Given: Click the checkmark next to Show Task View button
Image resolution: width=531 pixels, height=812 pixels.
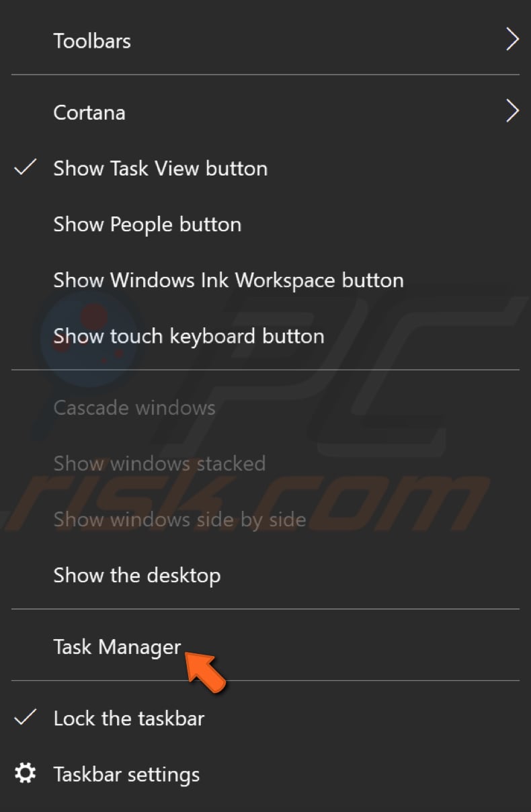Looking at the screenshot, I should click(26, 168).
